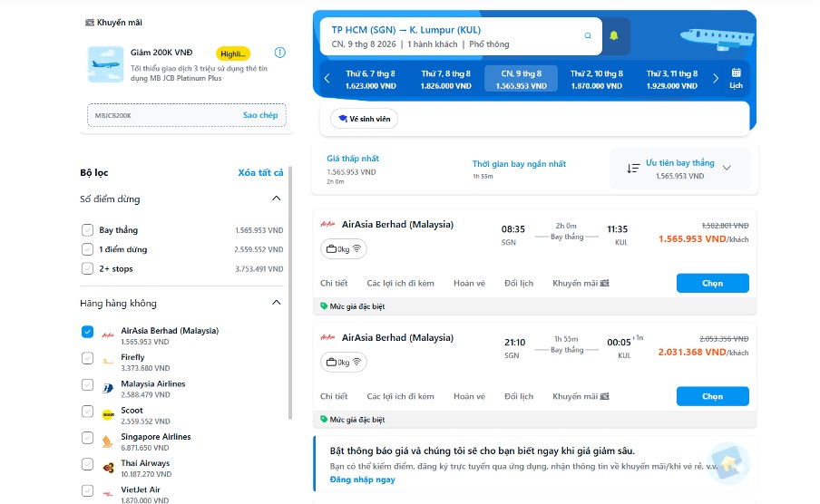Check the Malaysia Airlines checkbox
Image resolution: width=820 pixels, height=504 pixels.
point(87,384)
